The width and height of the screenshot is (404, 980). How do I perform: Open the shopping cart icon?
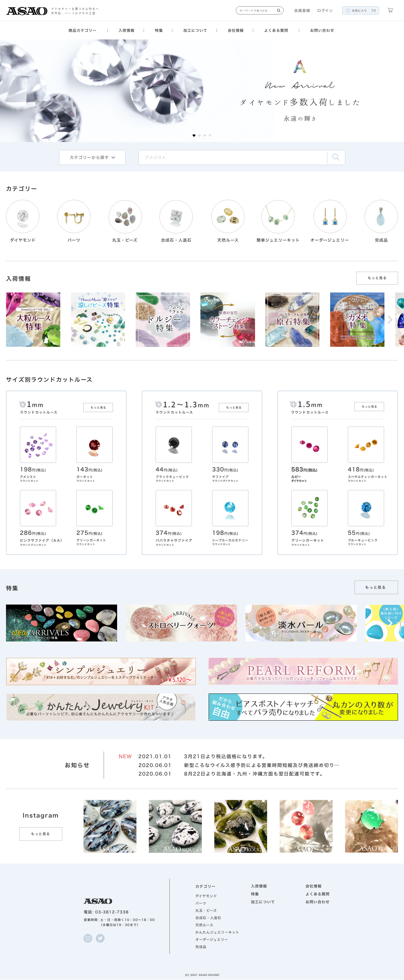(x=390, y=10)
